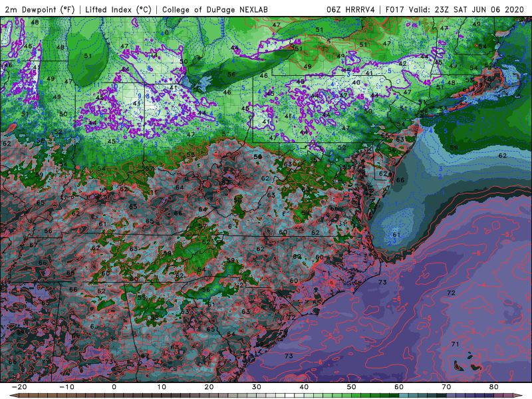Click the "10" color scale label
Viewport: 532px width, 399px height.
[162, 387]
